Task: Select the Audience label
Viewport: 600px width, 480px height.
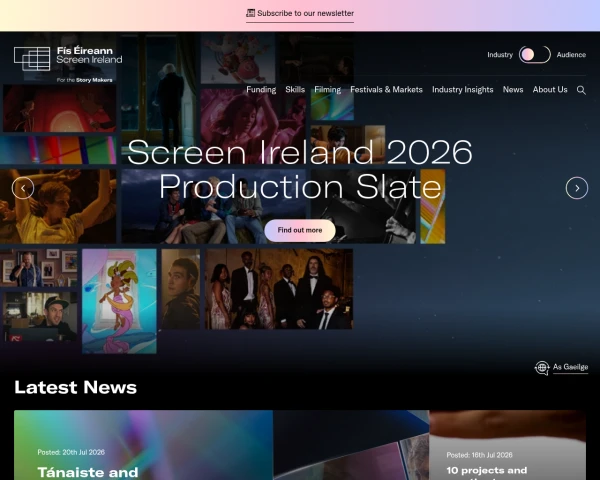Action: (x=571, y=55)
